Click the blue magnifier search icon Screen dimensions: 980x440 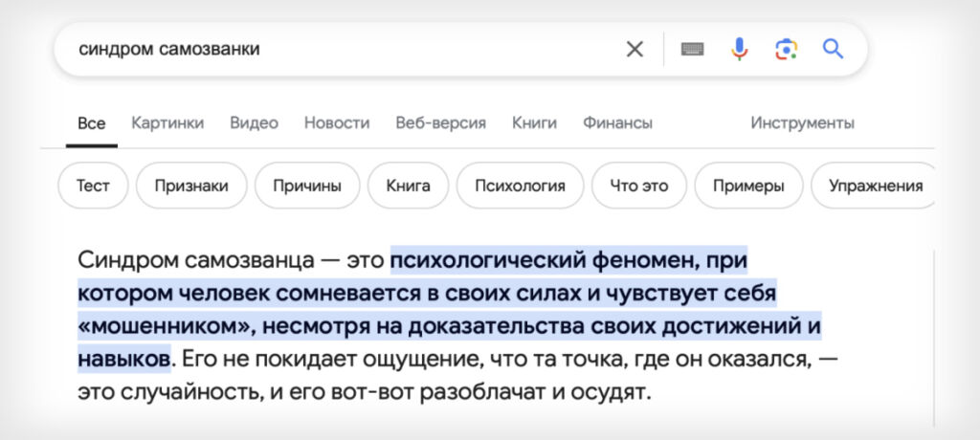833,49
